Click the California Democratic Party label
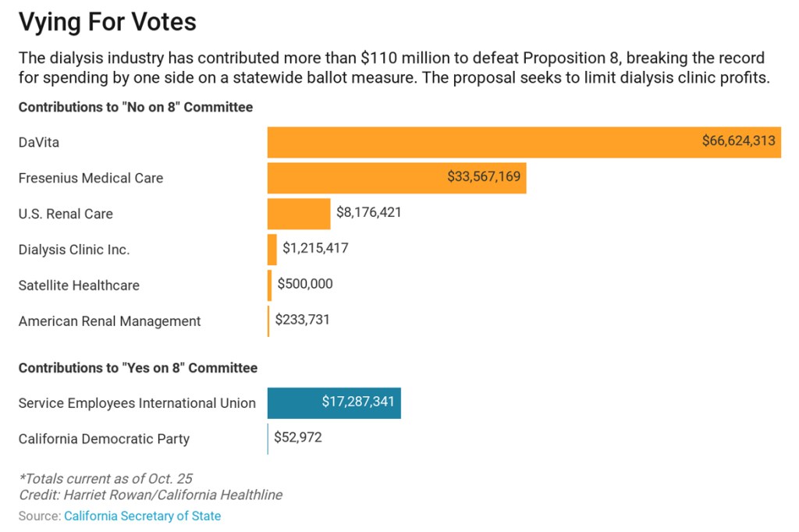799x532 pixels. click(x=104, y=439)
